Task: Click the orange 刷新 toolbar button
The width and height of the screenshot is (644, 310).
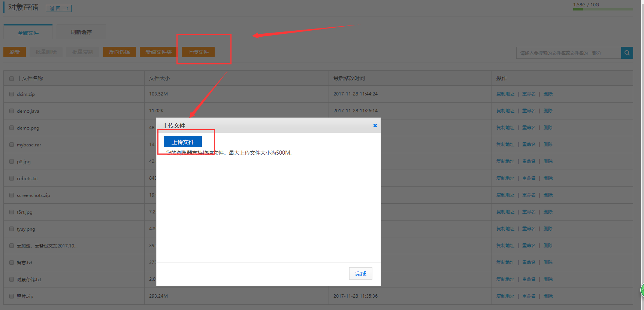Action: click(x=15, y=52)
